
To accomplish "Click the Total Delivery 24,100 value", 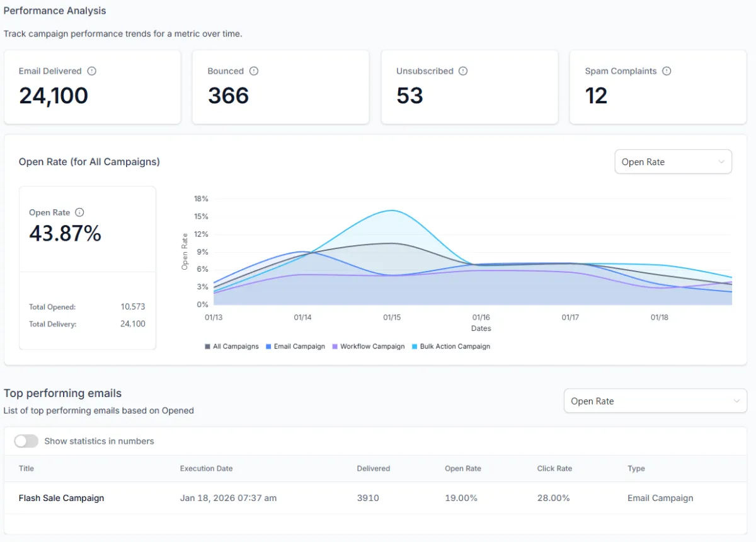I will [x=133, y=324].
